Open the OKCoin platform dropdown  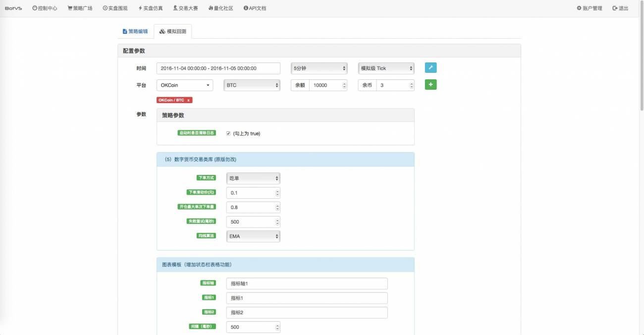(x=185, y=85)
